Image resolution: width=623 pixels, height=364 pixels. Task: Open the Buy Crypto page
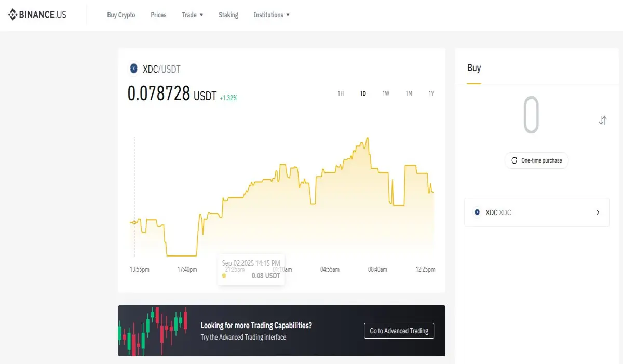click(121, 15)
